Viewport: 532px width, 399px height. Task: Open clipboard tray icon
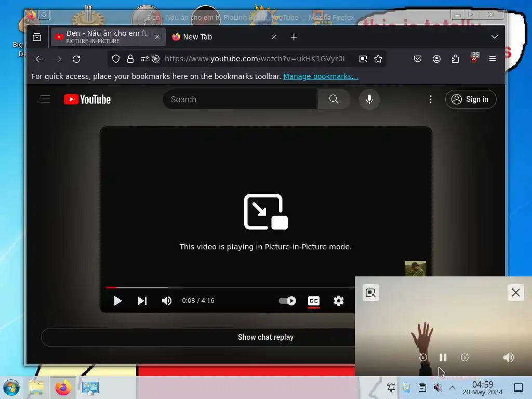[x=422, y=388]
